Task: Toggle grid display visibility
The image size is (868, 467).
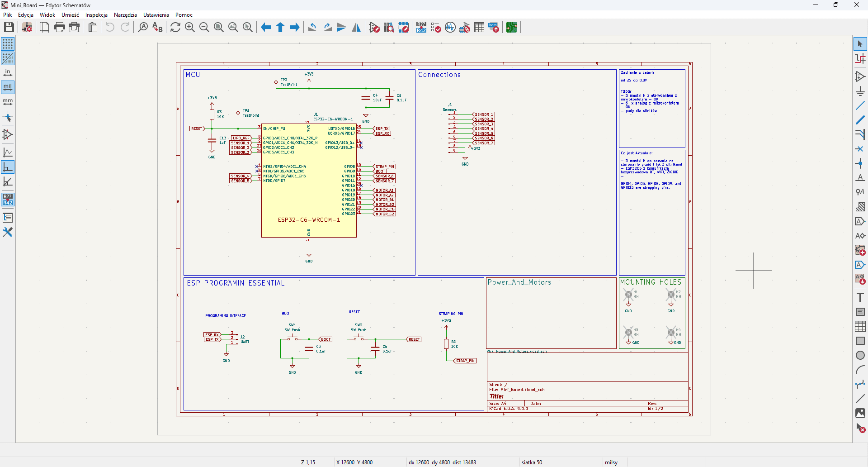Action: 8,44
